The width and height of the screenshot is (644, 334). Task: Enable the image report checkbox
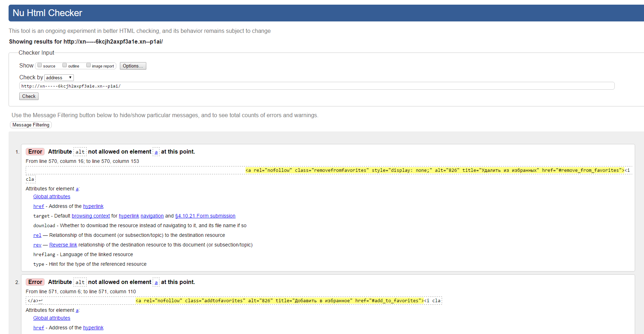click(88, 65)
